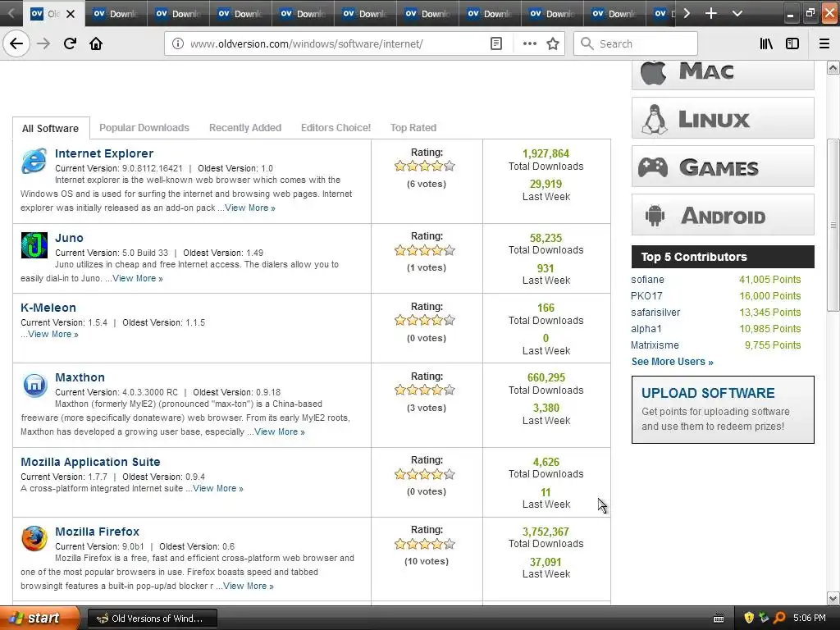Click the Juno program icon

coord(34,245)
